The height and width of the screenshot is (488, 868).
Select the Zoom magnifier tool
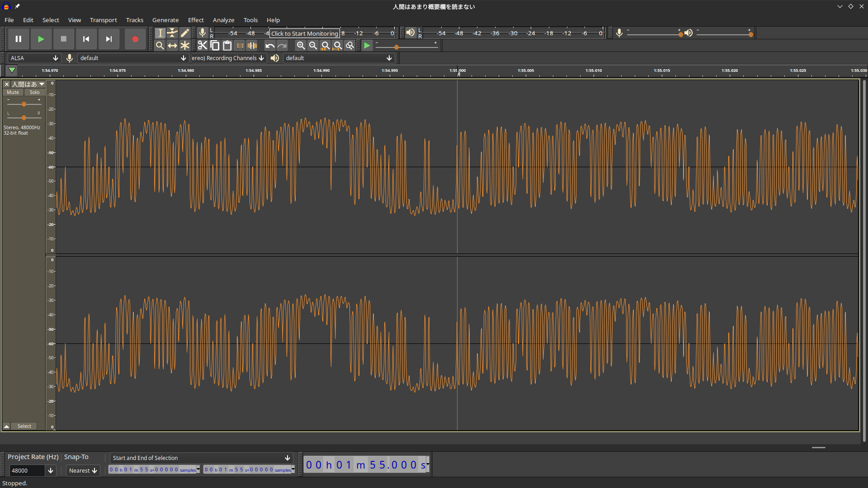(160, 45)
